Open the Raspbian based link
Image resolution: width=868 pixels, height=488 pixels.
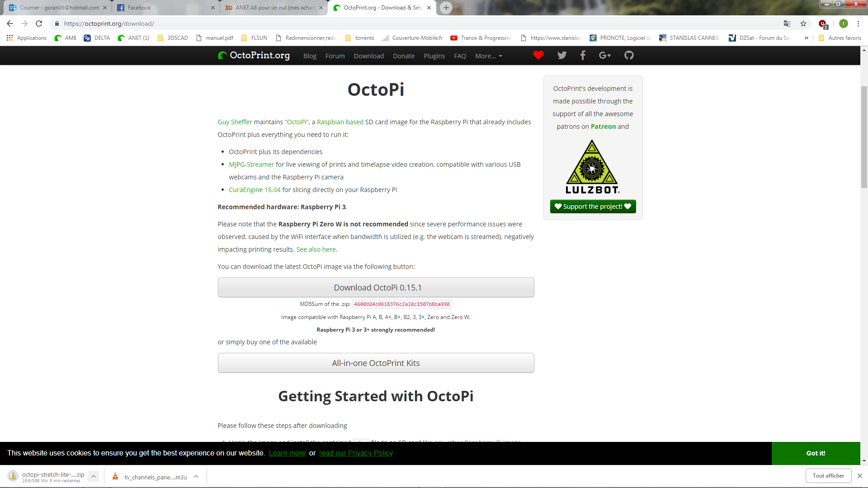click(x=340, y=122)
